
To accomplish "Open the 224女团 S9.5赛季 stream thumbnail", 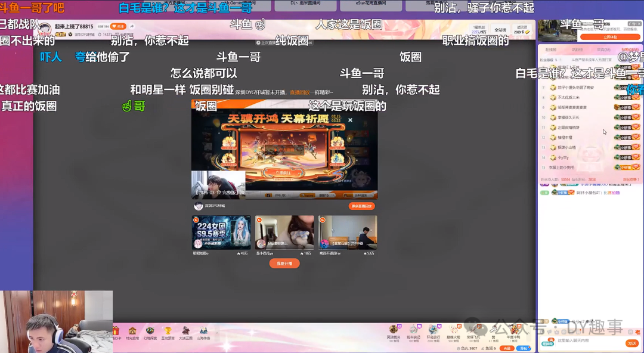I will [221, 233].
